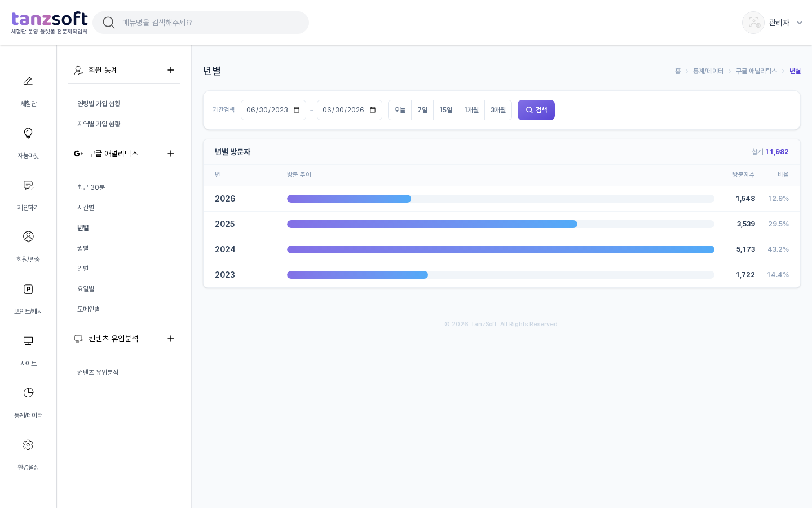Image resolution: width=812 pixels, height=508 pixels.
Task: Click the Google icon beside 구글 애널리틱스
Action: [x=78, y=154]
